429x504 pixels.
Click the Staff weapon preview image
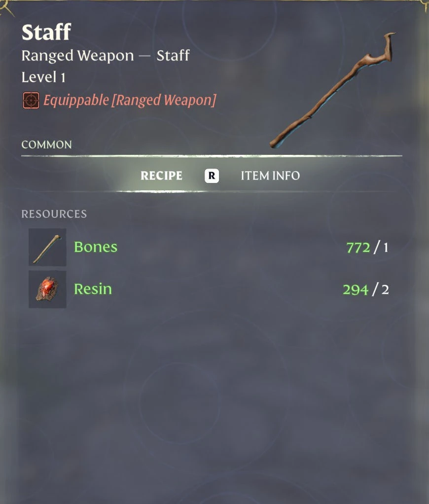tap(333, 90)
